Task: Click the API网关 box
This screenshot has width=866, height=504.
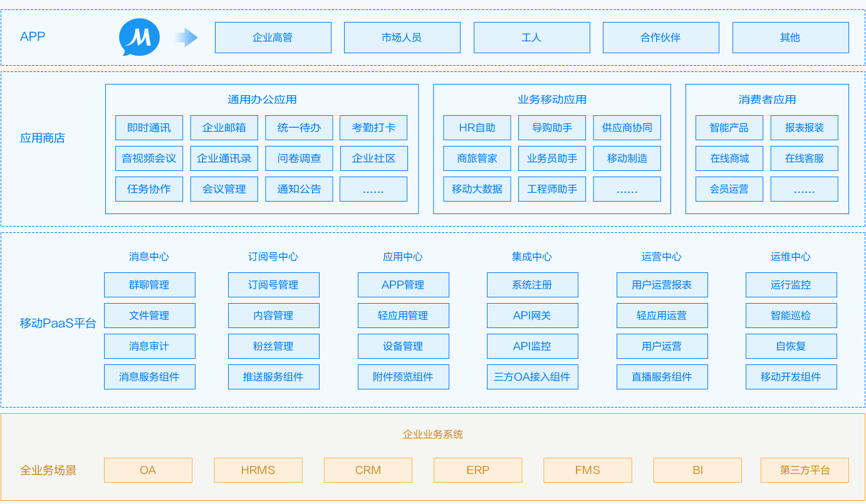Action: [533, 316]
